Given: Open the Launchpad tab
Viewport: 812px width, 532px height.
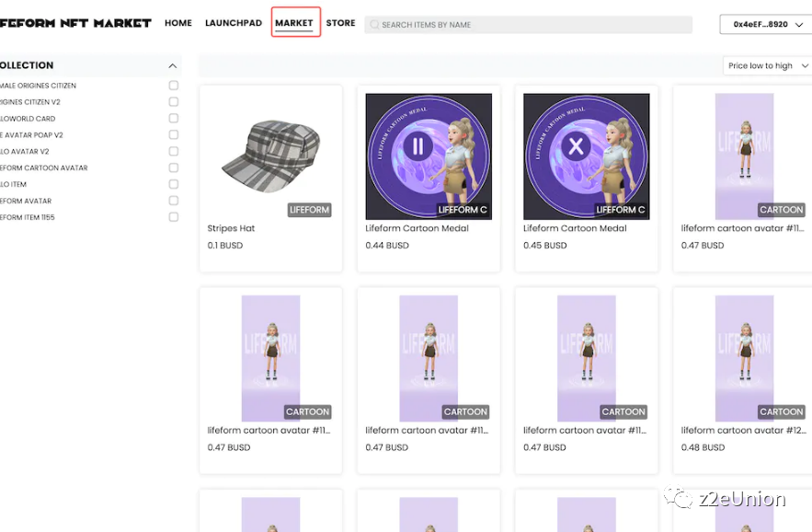Looking at the screenshot, I should (x=234, y=23).
